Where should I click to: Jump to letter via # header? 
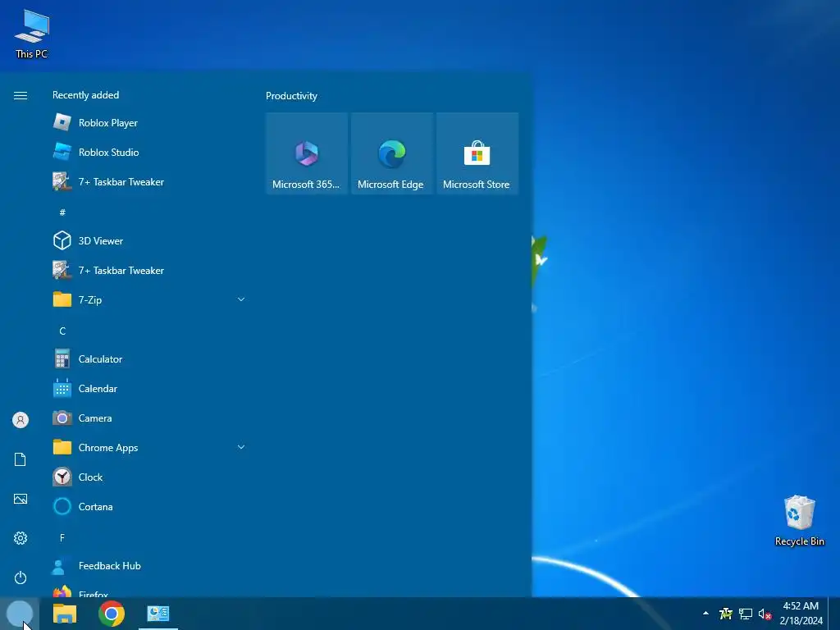coord(62,212)
